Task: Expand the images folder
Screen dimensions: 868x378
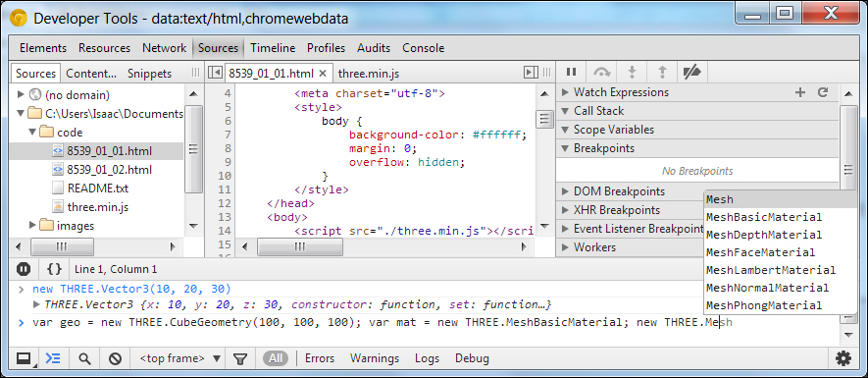Action: tap(32, 225)
